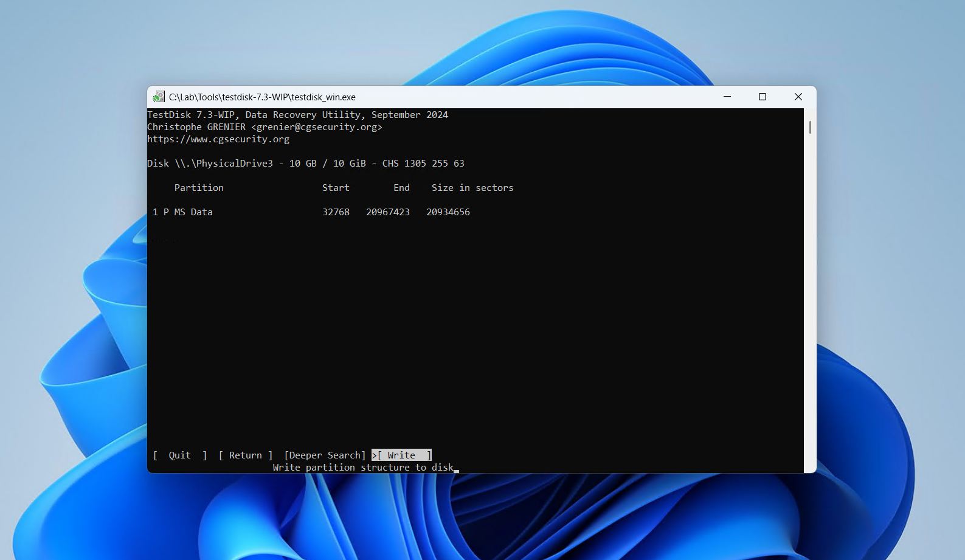Click the Size in sectors header
This screenshot has width=965, height=560.
point(472,187)
